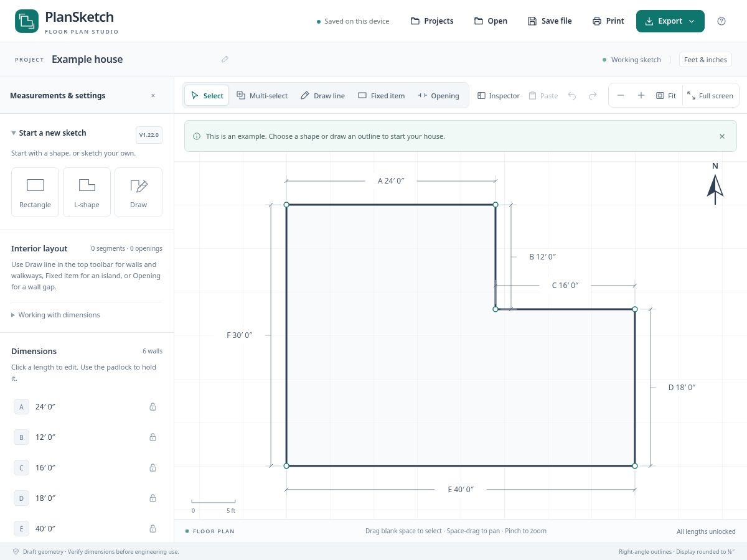Close the Measurements & settings panel
This screenshot has height=560, width=747.
click(153, 95)
